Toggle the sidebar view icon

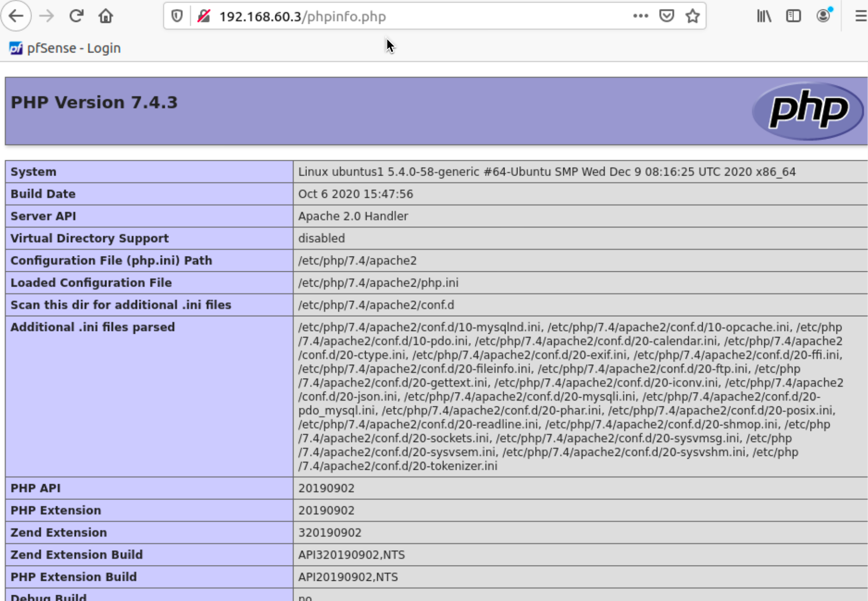(793, 16)
